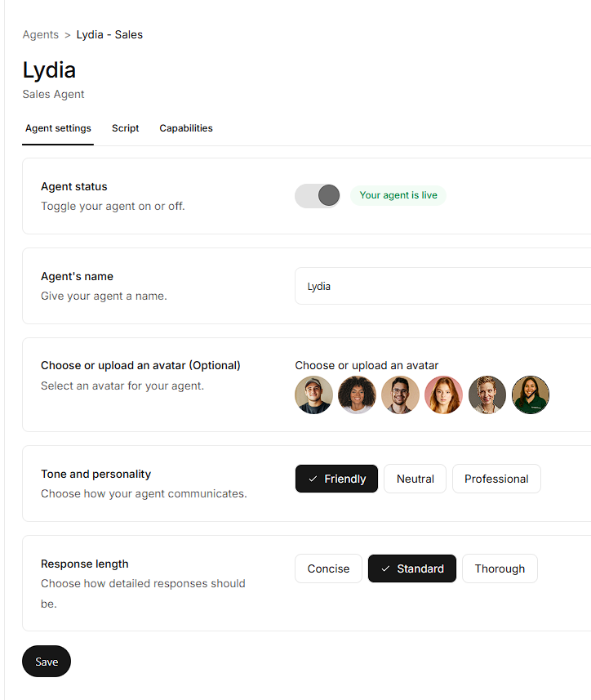Set tone to Professional
Image resolution: width=591 pixels, height=700 pixels.
click(x=496, y=479)
